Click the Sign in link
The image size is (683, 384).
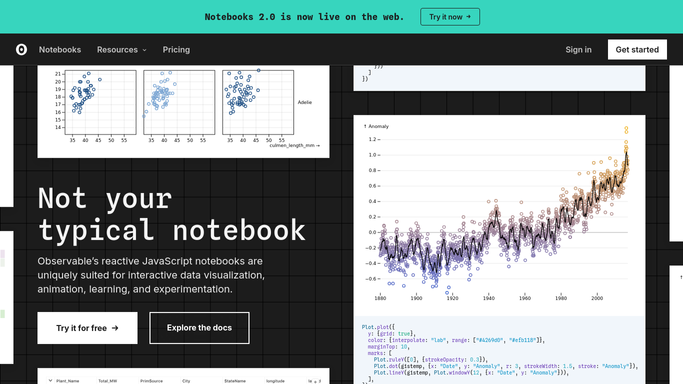(x=578, y=50)
